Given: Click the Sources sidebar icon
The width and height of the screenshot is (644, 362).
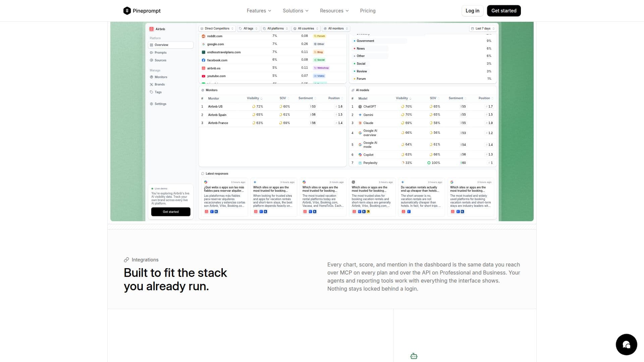Looking at the screenshot, I should (152, 60).
